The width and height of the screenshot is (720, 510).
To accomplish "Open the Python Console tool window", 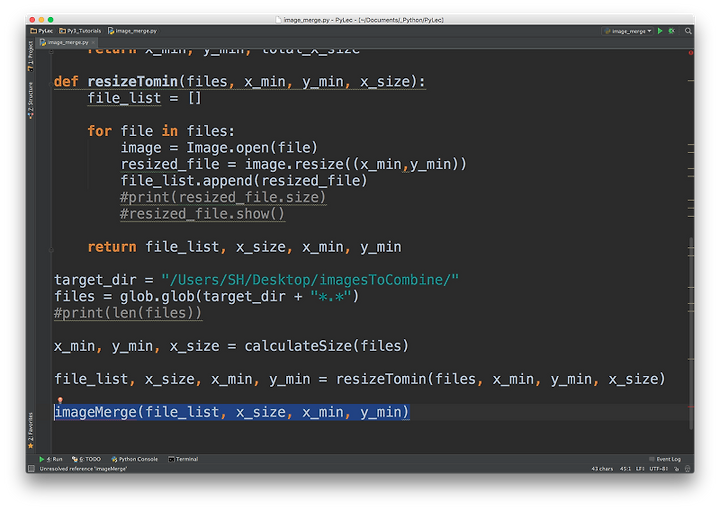I will (135, 459).
